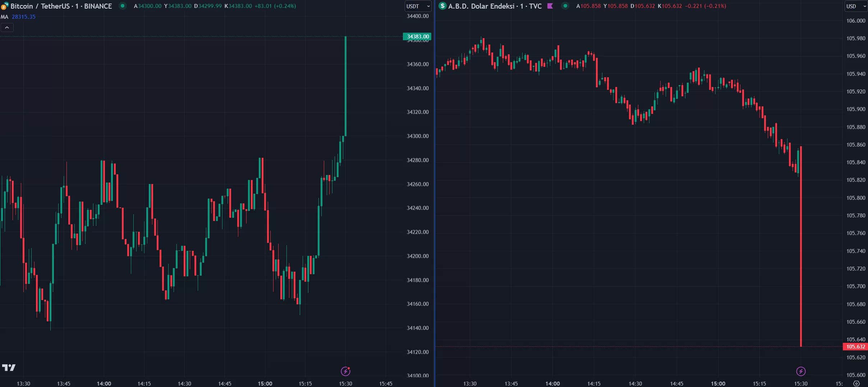Image resolution: width=868 pixels, height=387 pixels.
Task: Click the 34140.00 price axis label
Action: click(418, 328)
